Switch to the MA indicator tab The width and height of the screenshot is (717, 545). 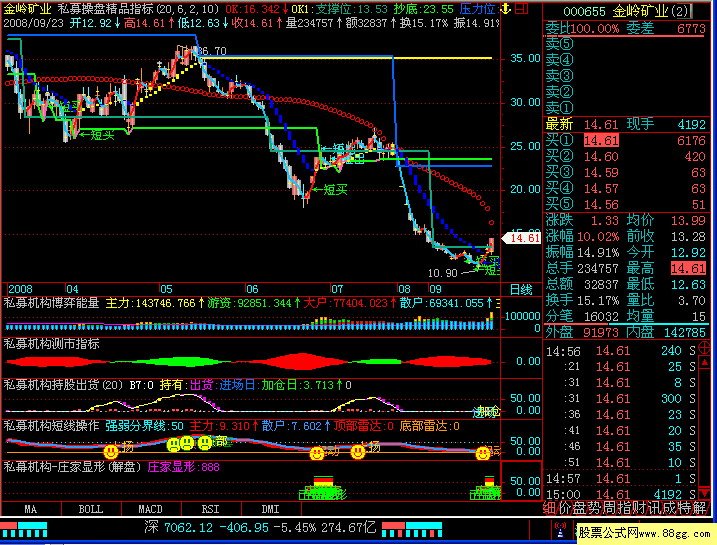click(31, 509)
